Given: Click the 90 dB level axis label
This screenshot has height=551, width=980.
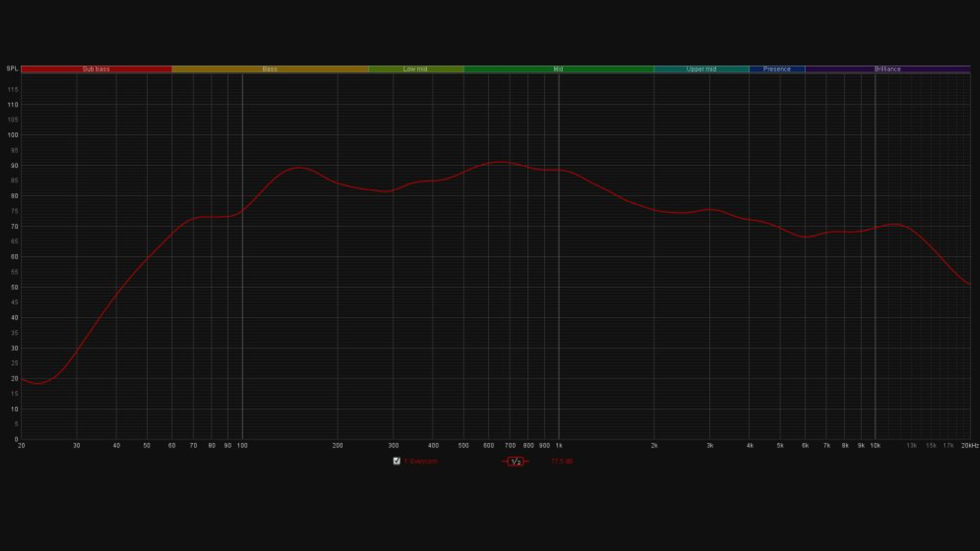Looking at the screenshot, I should pos(14,165).
